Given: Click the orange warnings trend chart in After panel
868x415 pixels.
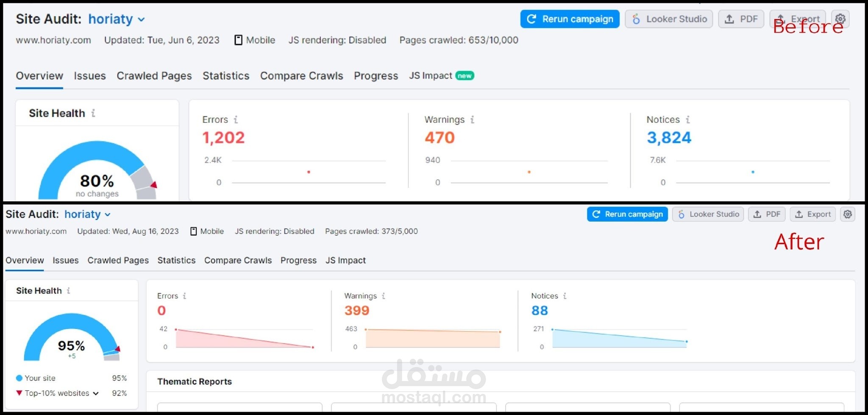Looking at the screenshot, I should click(x=433, y=338).
